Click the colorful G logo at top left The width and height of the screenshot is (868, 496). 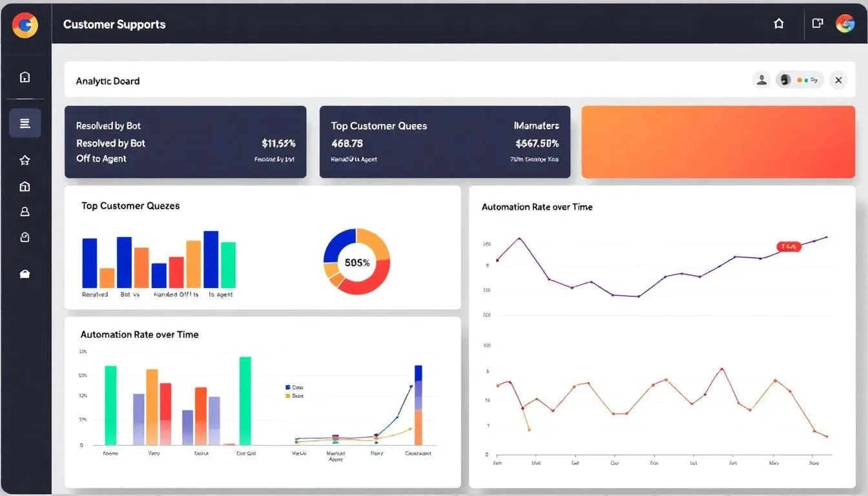[25, 25]
